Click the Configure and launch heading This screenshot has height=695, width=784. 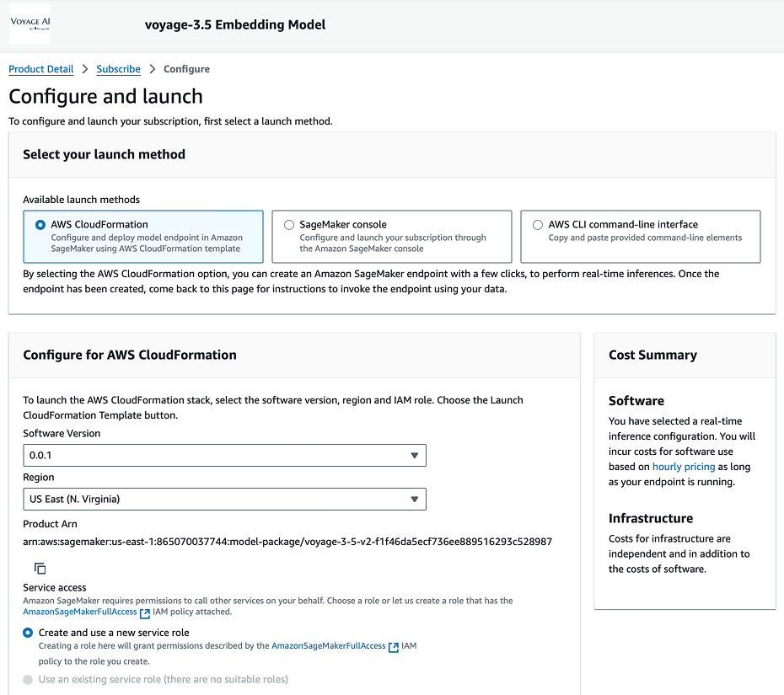point(105,96)
